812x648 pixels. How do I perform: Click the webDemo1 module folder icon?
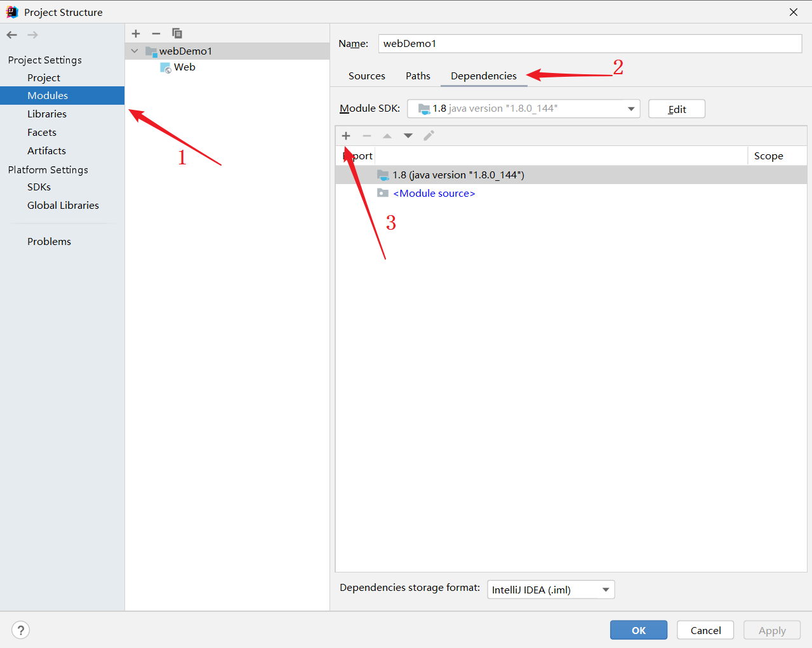(151, 51)
